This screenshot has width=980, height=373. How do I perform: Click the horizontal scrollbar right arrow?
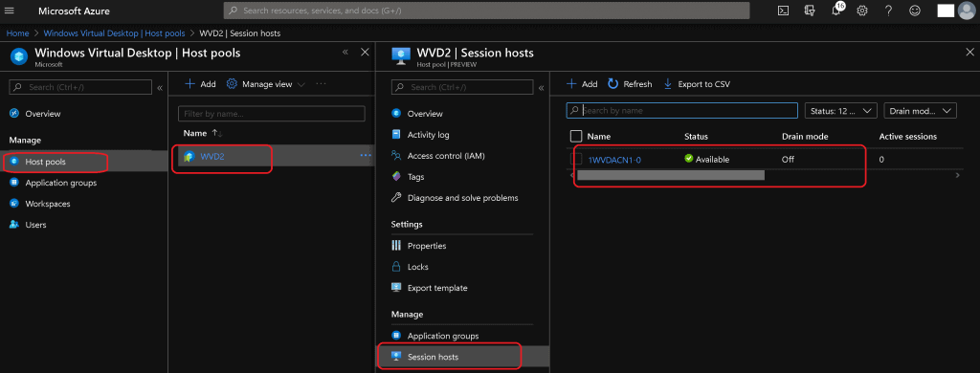pyautogui.click(x=957, y=176)
